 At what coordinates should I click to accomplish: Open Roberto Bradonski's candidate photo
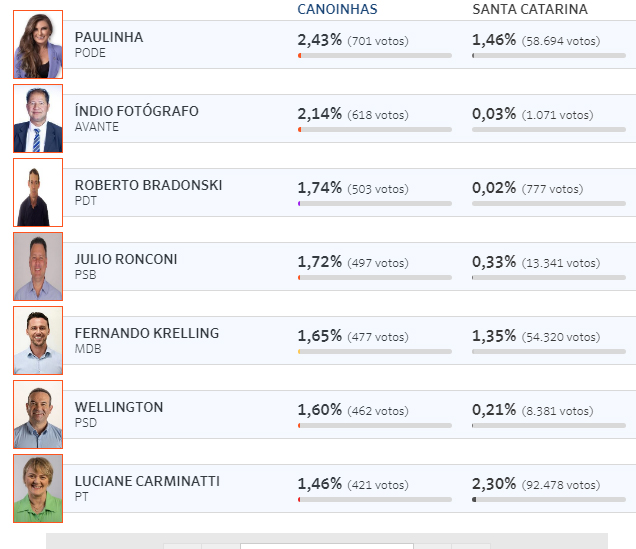click(38, 193)
